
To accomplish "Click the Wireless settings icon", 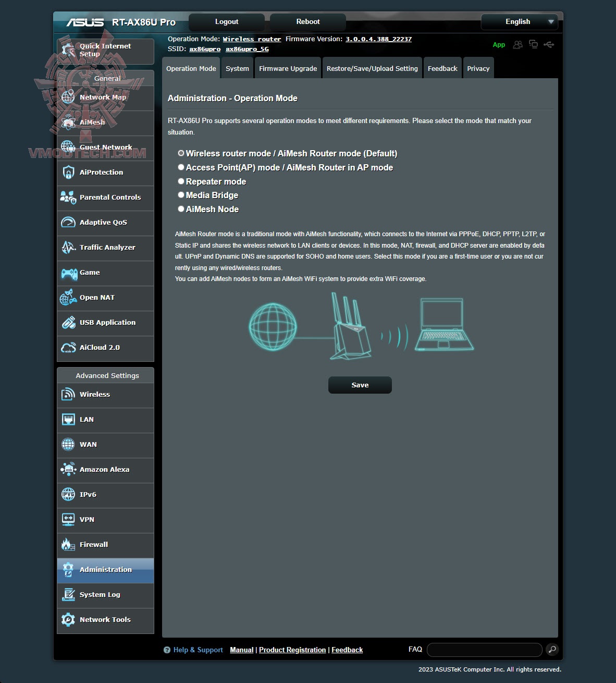I will 68,394.
